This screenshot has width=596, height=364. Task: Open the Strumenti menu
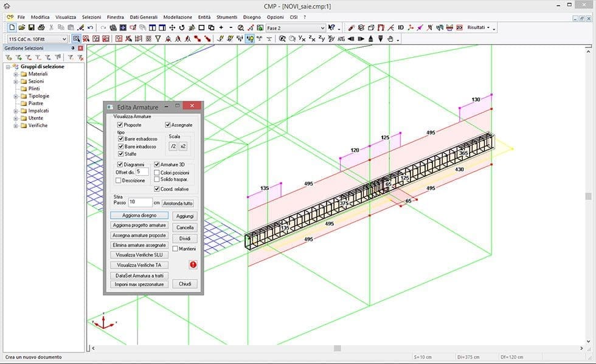coord(227,17)
